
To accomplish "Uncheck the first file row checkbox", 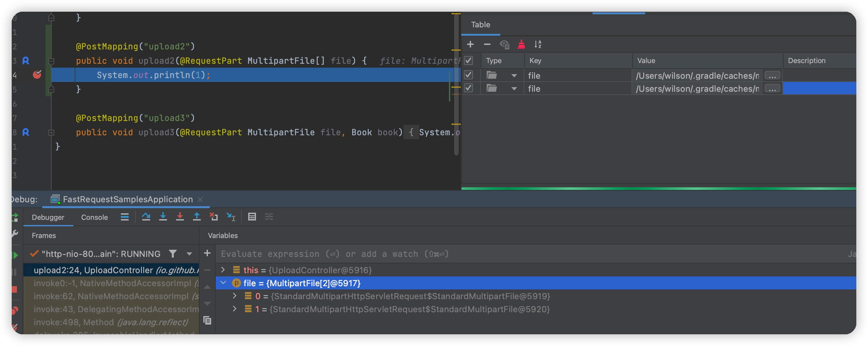I will tap(468, 75).
